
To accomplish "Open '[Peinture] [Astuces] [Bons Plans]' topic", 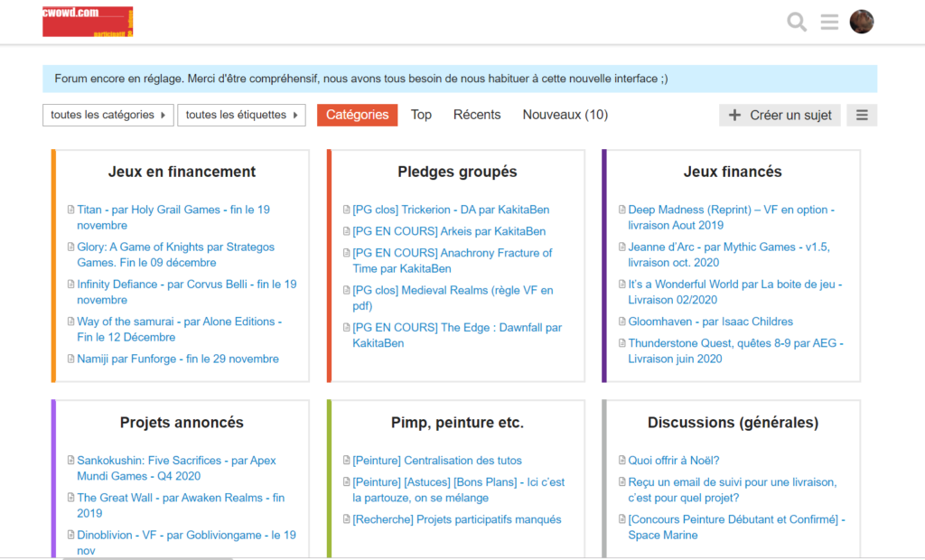I will tap(458, 490).
